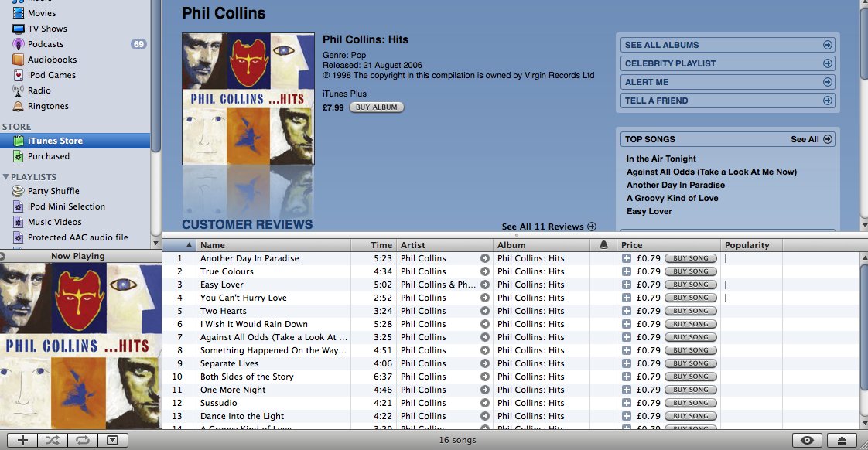Click plus icon for Separate Lives price
The image size is (868, 450).
pyautogui.click(x=626, y=363)
